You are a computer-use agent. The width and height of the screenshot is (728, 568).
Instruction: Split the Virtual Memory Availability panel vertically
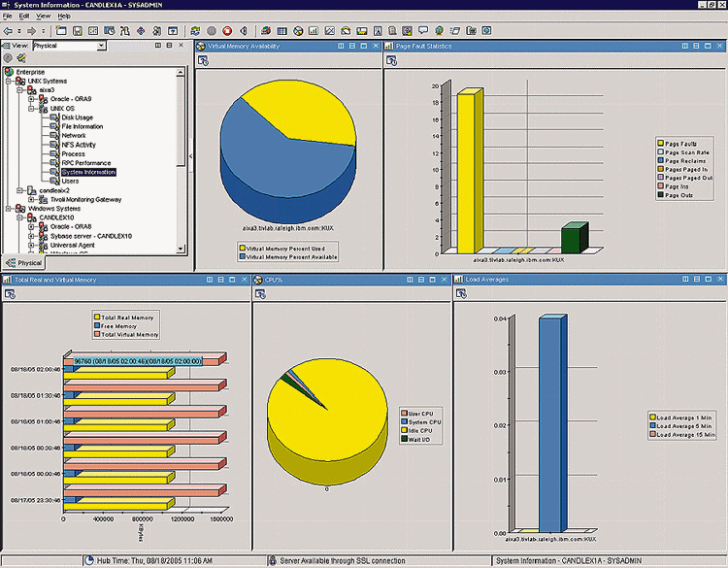(342, 46)
